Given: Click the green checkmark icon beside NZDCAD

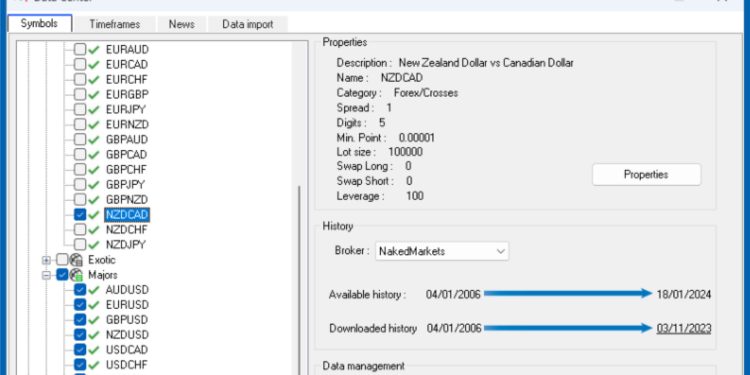Looking at the screenshot, I should [x=94, y=215].
